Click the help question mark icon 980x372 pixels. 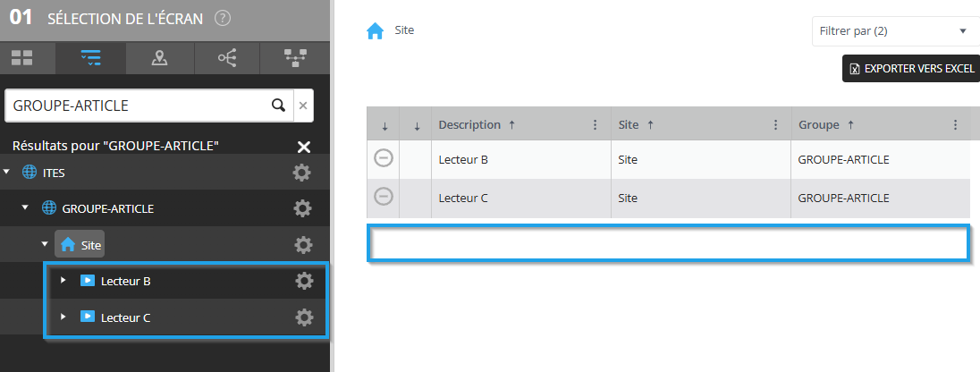point(223,18)
